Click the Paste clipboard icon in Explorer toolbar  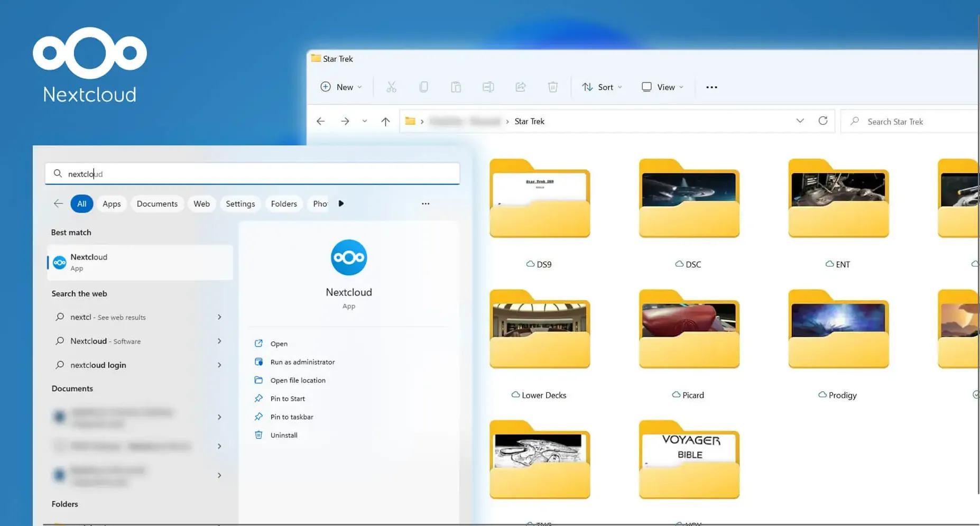click(x=456, y=87)
